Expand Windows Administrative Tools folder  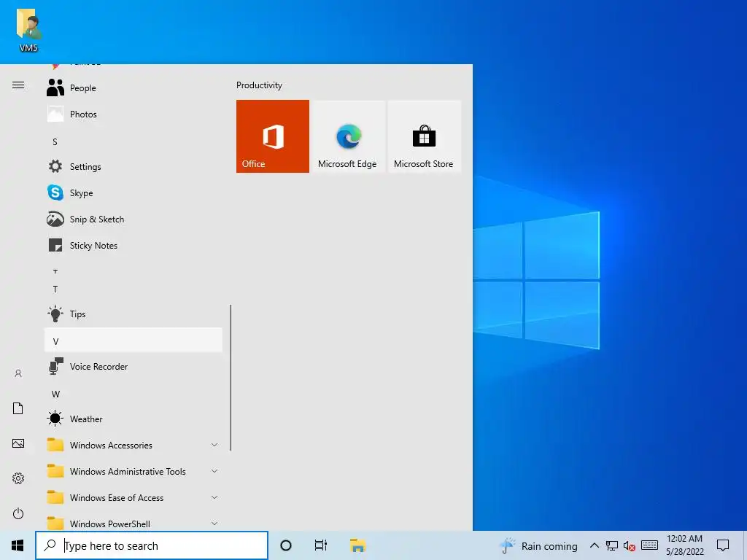tap(133, 471)
